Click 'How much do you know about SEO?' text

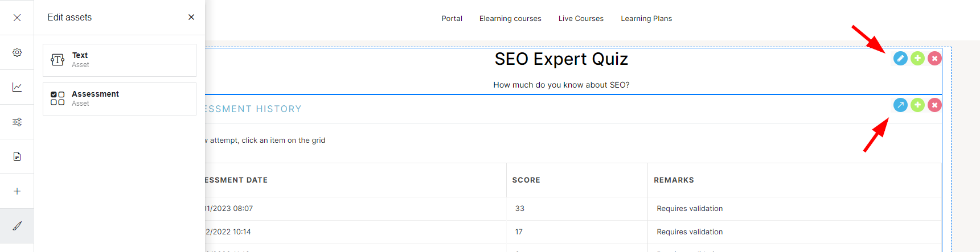tap(561, 85)
